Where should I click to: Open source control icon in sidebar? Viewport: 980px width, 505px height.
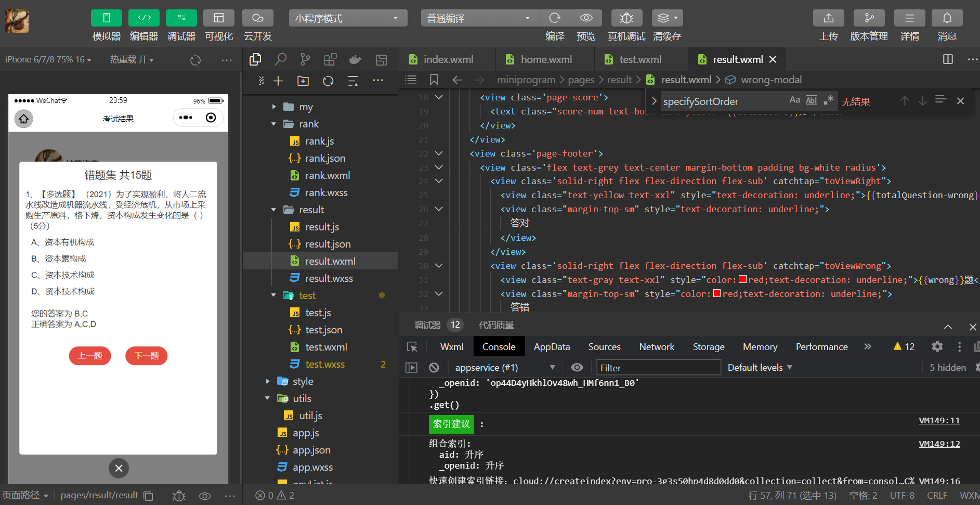[305, 59]
